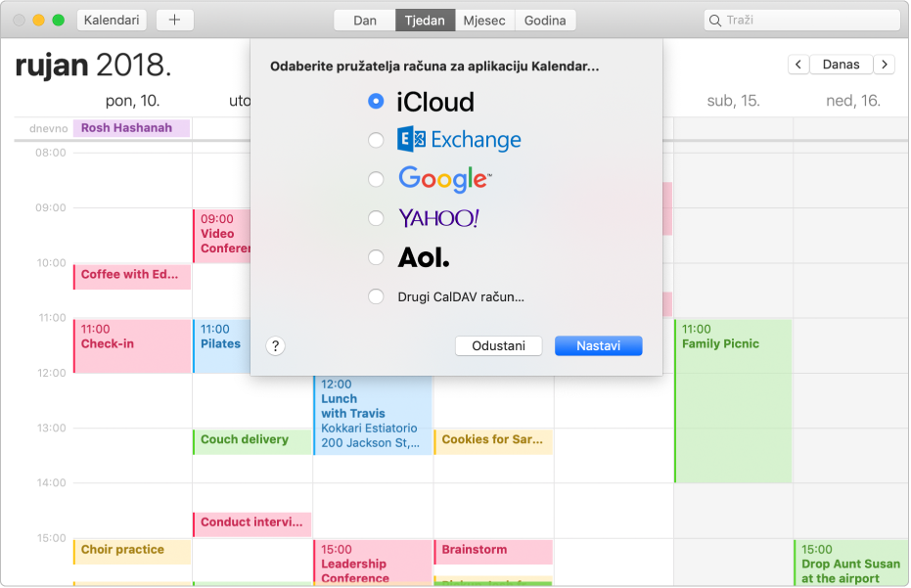This screenshot has height=588, width=911.
Task: Select the Aol account option
Action: click(x=376, y=256)
